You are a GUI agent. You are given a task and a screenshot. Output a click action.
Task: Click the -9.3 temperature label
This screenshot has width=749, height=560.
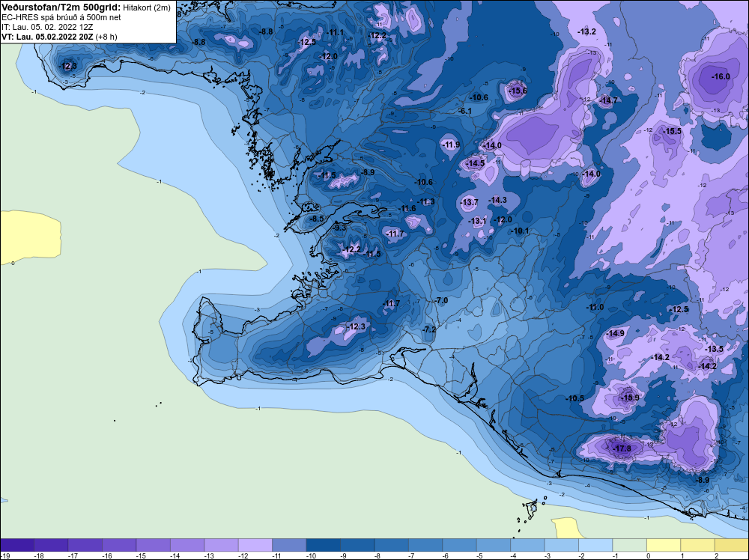(339, 228)
